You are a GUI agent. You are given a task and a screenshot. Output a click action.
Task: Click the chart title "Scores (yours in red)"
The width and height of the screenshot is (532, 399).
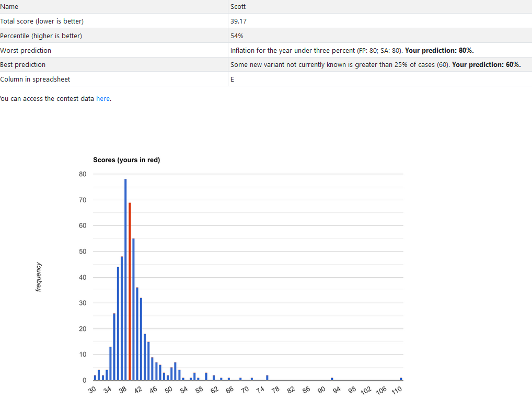coord(126,160)
